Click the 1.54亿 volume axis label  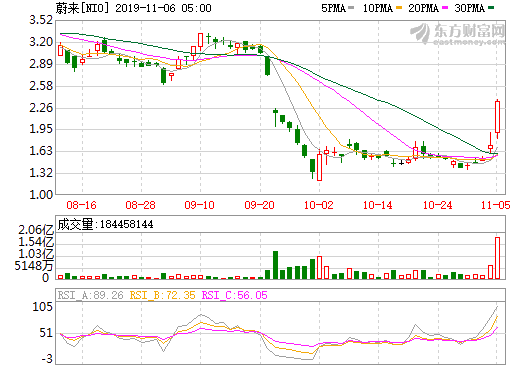[36, 242]
